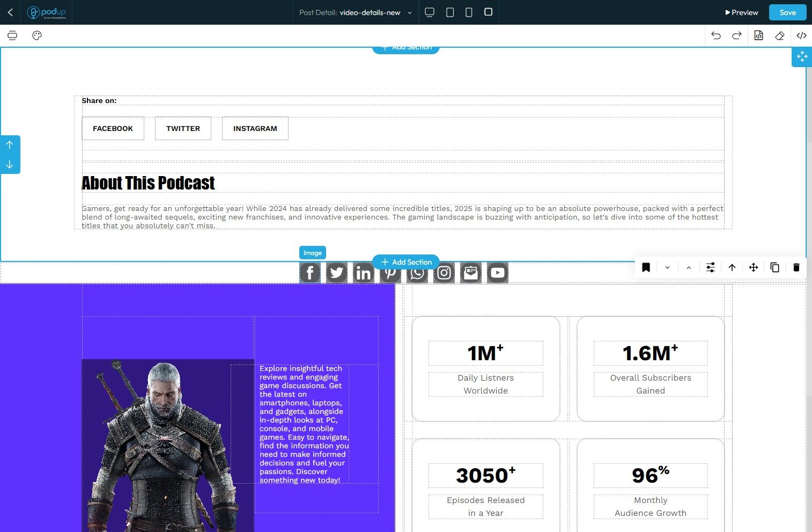Select the Episodes Released in a Year label
Image resolution: width=812 pixels, height=532 pixels.
(x=485, y=507)
